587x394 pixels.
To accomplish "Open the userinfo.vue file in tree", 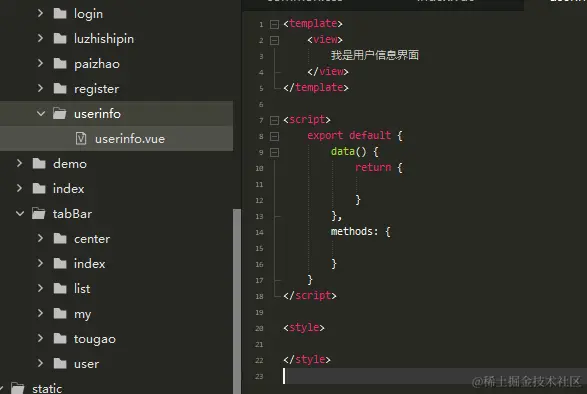I will point(130,139).
